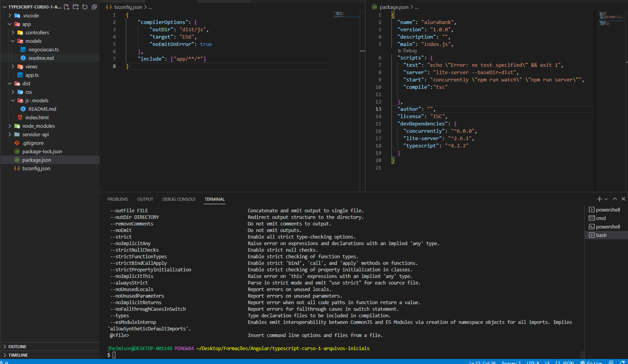Image resolution: width=628 pixels, height=364 pixels.
Task: Expand the views folder
Action: point(50,66)
